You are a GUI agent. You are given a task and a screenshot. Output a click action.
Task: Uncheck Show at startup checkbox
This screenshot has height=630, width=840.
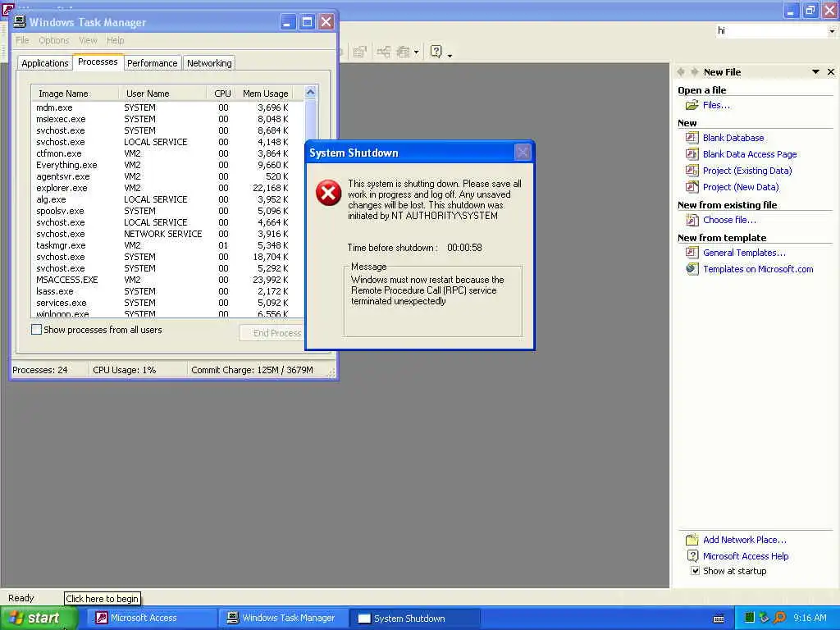[695, 571]
